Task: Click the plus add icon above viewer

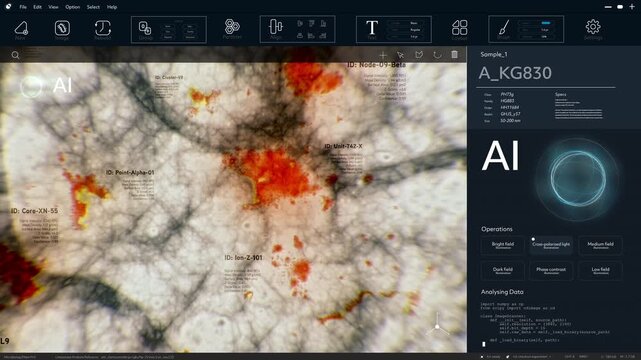Action: pyautogui.click(x=383, y=55)
